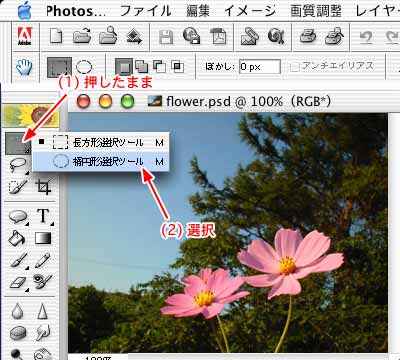Minimize flower.psd with yellow button
The width and height of the screenshot is (400, 360).
pyautogui.click(x=105, y=101)
